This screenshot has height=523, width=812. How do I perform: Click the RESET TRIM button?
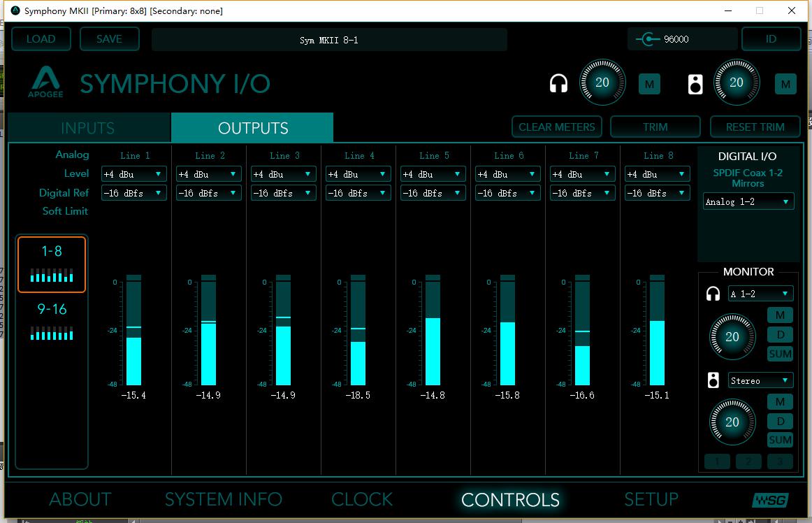click(x=755, y=127)
